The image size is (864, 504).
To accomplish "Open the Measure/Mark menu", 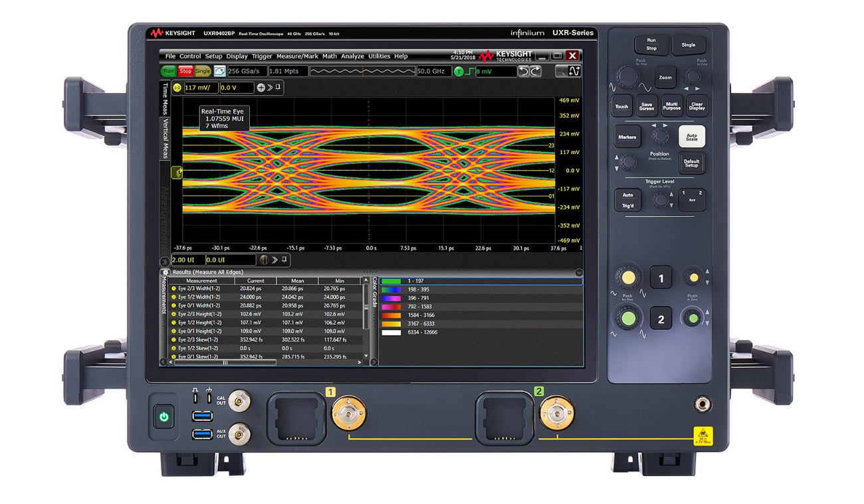I will (297, 56).
